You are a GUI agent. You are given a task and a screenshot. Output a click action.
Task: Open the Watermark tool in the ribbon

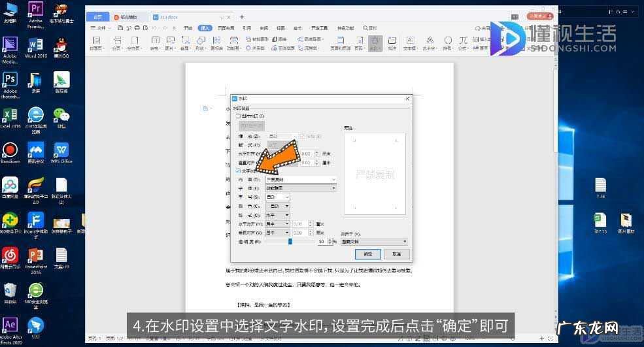pyautogui.click(x=375, y=42)
